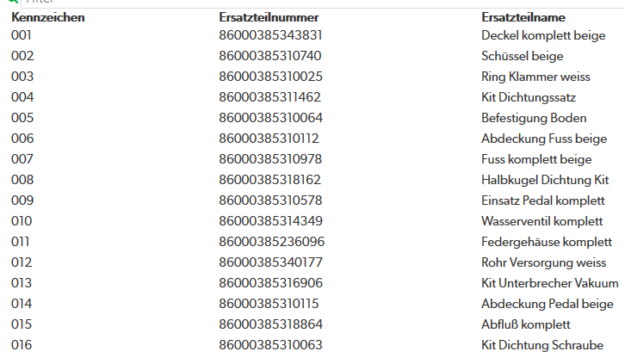
Task: Click Kennzeichen 006 in the list
Action: pyautogui.click(x=22, y=139)
